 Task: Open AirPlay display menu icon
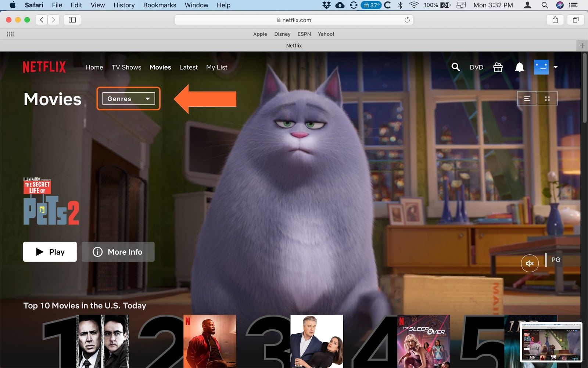pos(461,5)
